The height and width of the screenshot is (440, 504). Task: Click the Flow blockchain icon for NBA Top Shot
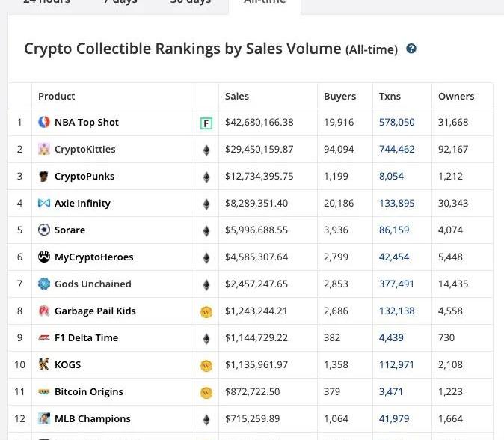coord(206,123)
